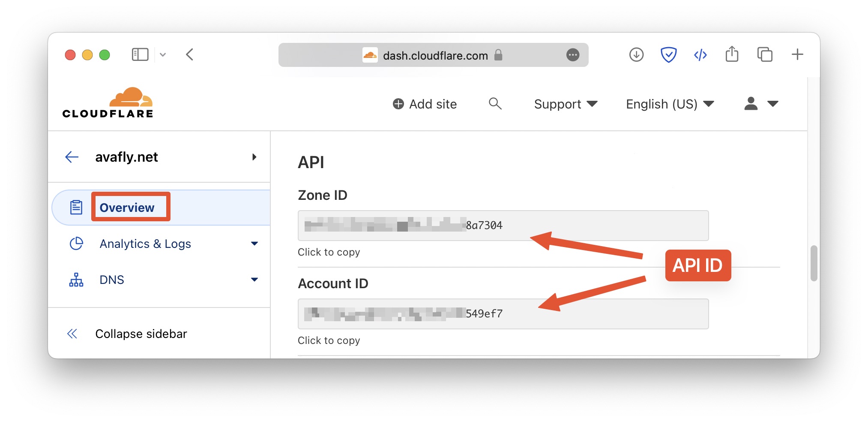The height and width of the screenshot is (422, 868).
Task: Click the shield privacy extension icon
Action: [668, 54]
